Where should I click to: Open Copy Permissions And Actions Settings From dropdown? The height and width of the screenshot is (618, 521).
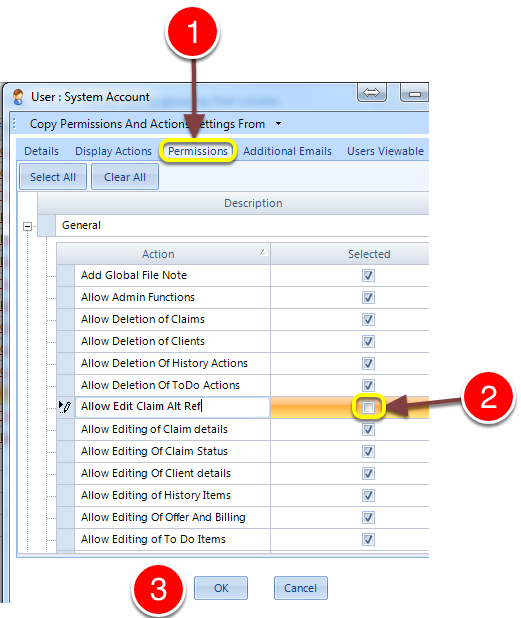[278, 124]
